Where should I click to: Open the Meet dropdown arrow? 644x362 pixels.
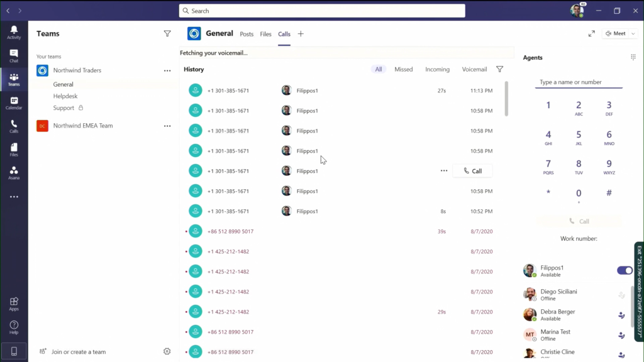click(x=633, y=34)
